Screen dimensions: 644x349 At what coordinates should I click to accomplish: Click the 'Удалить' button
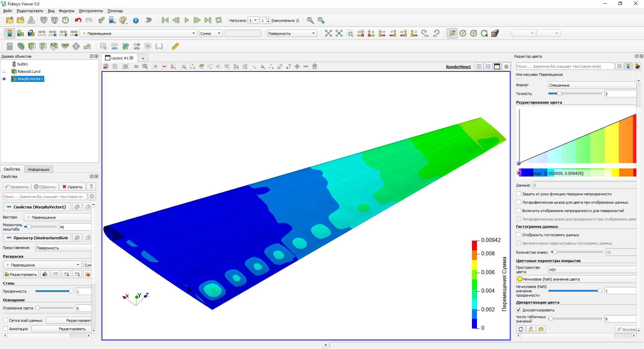click(72, 187)
